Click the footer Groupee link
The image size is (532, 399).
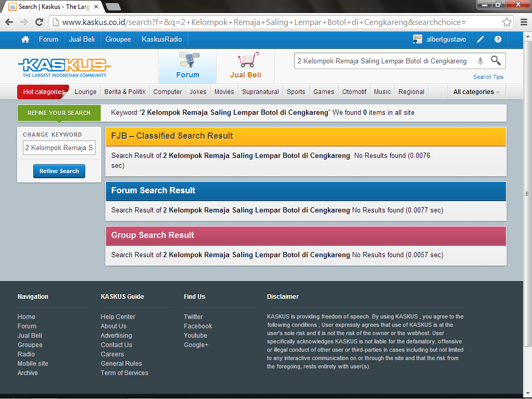[30, 345]
